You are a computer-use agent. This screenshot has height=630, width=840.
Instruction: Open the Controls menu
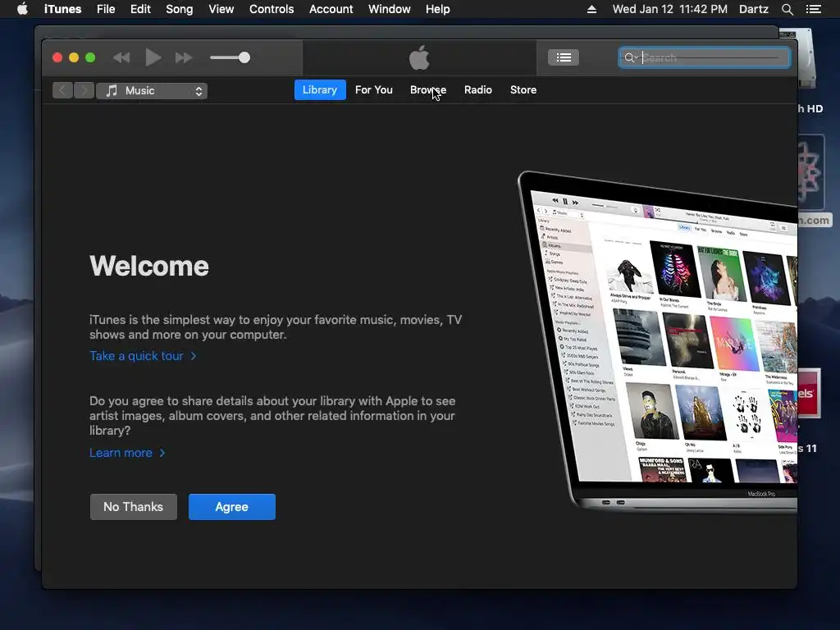[x=272, y=9]
